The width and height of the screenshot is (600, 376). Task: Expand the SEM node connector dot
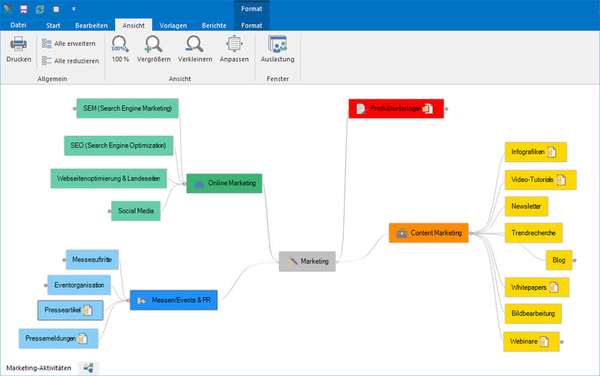(75, 109)
